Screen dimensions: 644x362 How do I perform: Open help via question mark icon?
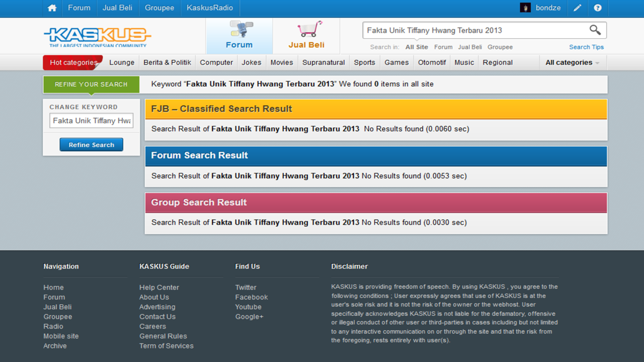tap(598, 8)
